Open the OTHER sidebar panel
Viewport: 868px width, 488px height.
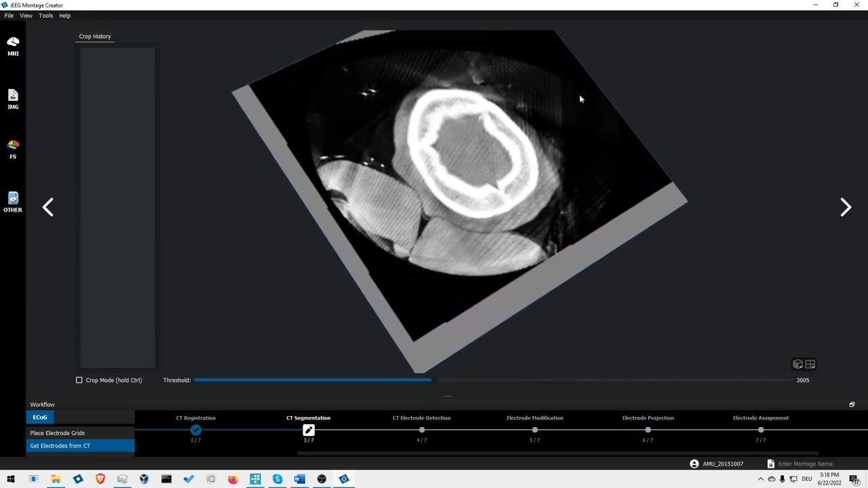(13, 202)
